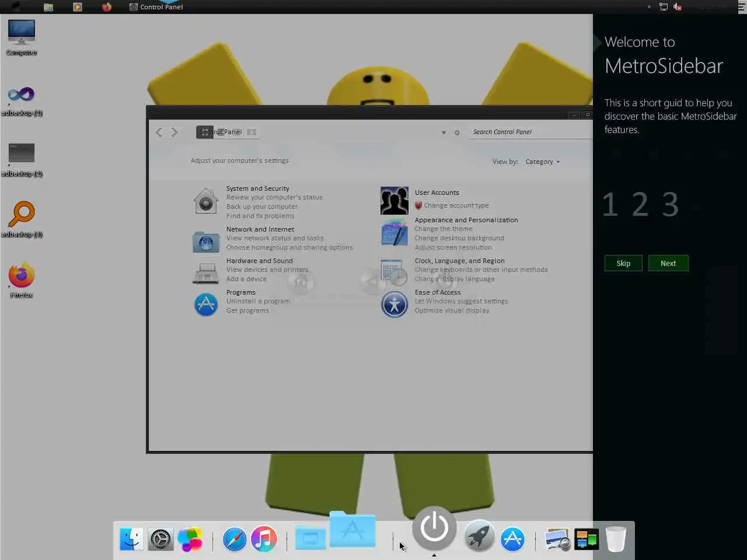The image size is (747, 560).
Task: Click Adjust screen resolution link
Action: 453,247
